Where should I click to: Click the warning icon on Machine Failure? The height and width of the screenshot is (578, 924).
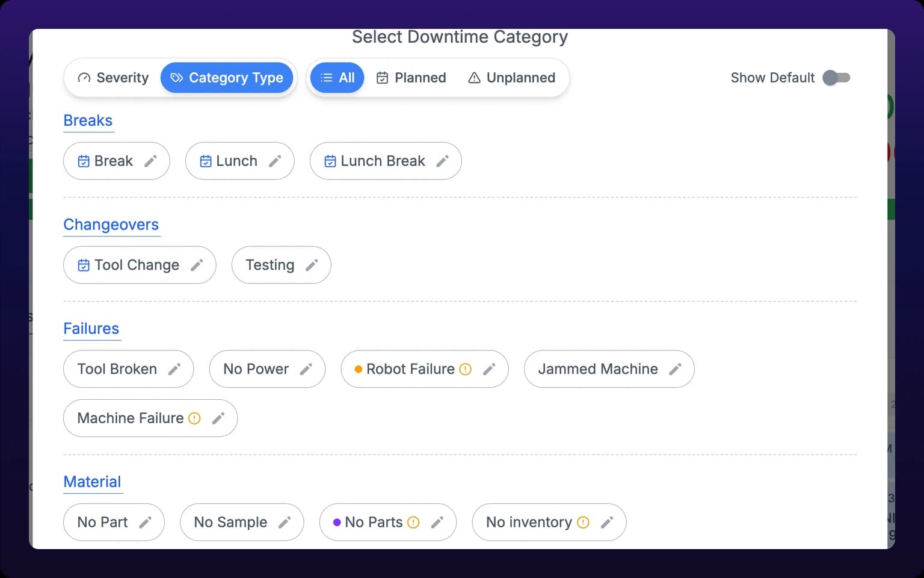coord(194,418)
